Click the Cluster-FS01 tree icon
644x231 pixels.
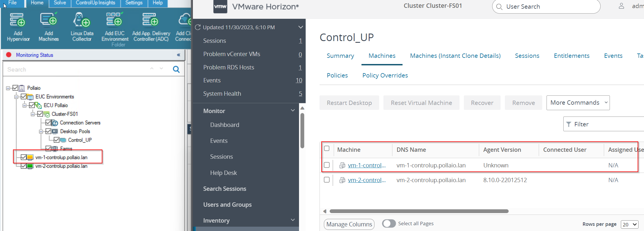(46, 114)
